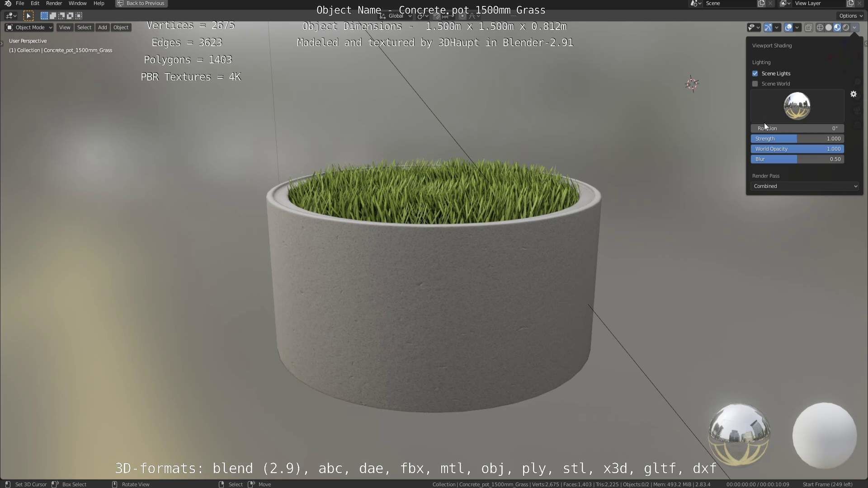
Task: Open object types visibility dropdown
Action: 754,28
